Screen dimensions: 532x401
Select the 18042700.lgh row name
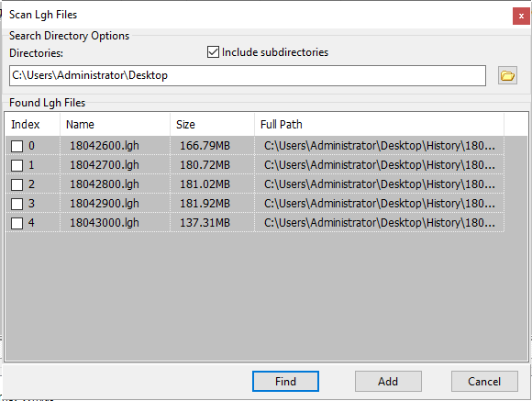(105, 165)
